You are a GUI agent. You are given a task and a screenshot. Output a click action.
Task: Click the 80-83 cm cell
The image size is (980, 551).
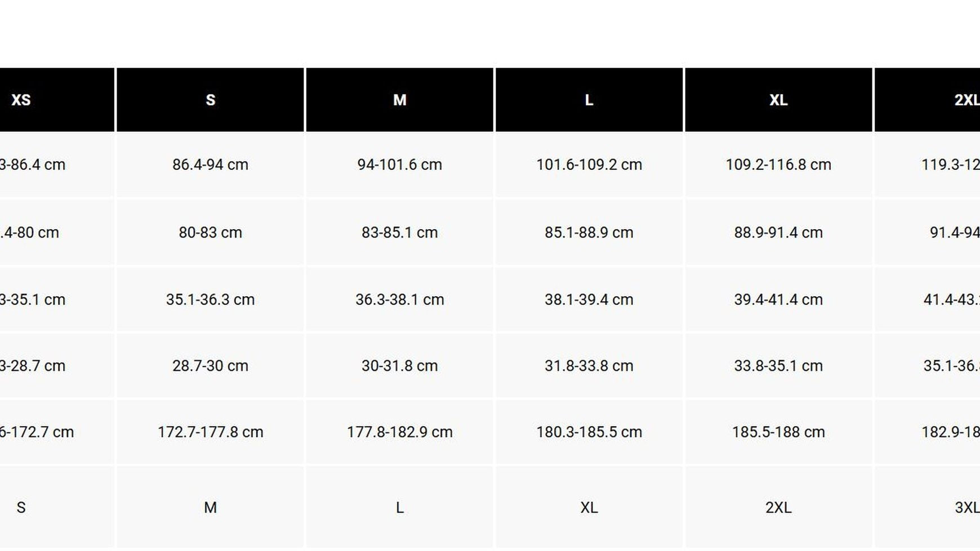(x=210, y=232)
